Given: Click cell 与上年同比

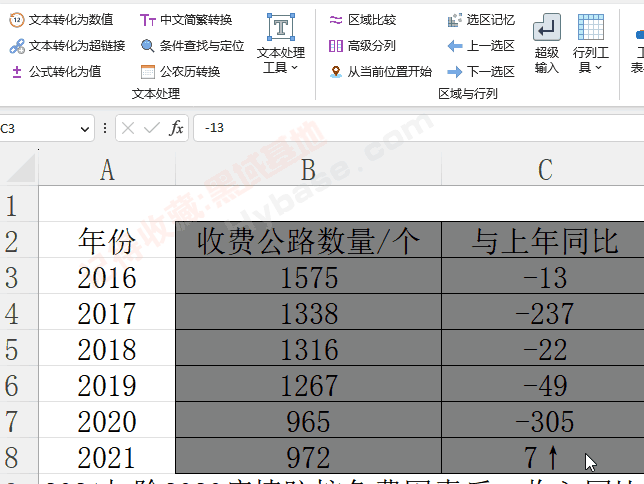Looking at the screenshot, I should 543,240.
